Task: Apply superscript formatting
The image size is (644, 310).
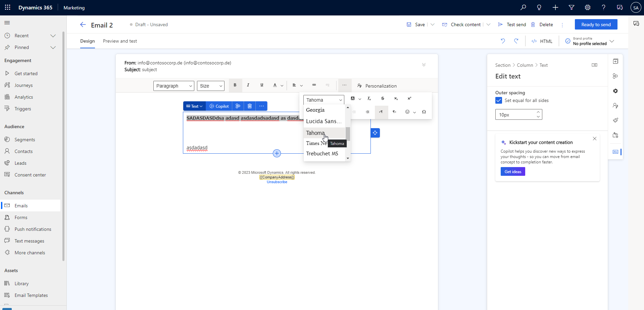Action: pyautogui.click(x=409, y=98)
